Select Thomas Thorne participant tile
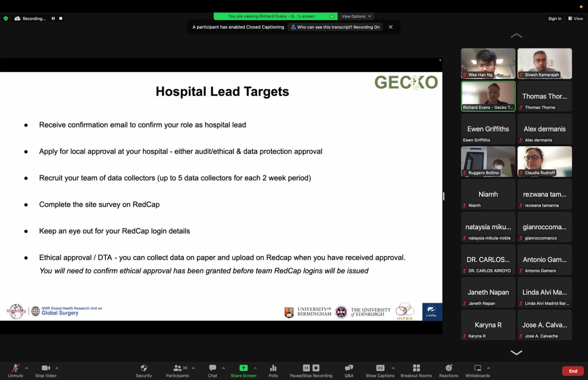Viewport: 588px width, 380px height. [544, 96]
